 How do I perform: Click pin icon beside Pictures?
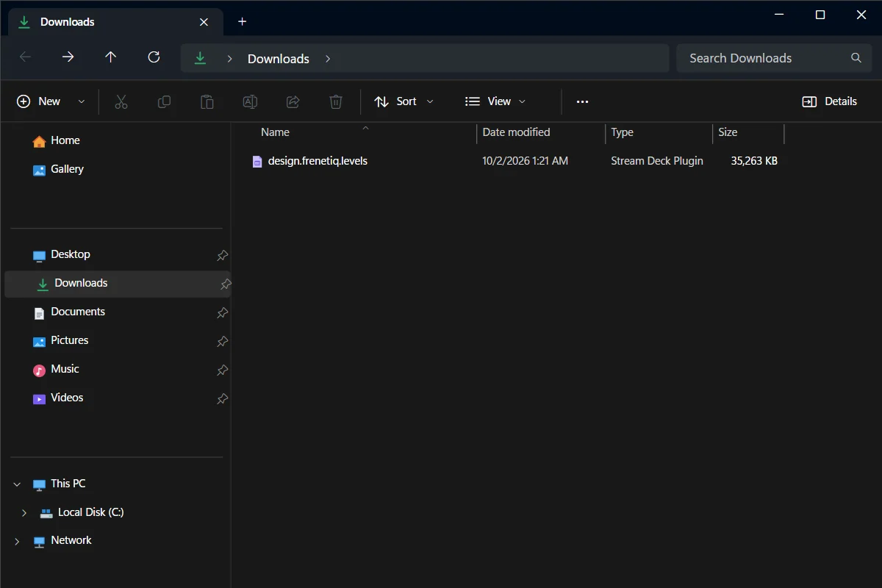click(222, 341)
